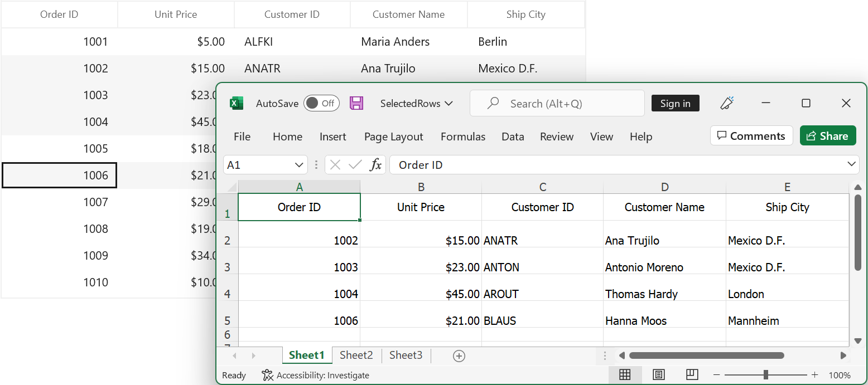Select row 3 header in Excel
This screenshot has width=868, height=385.
click(227, 261)
